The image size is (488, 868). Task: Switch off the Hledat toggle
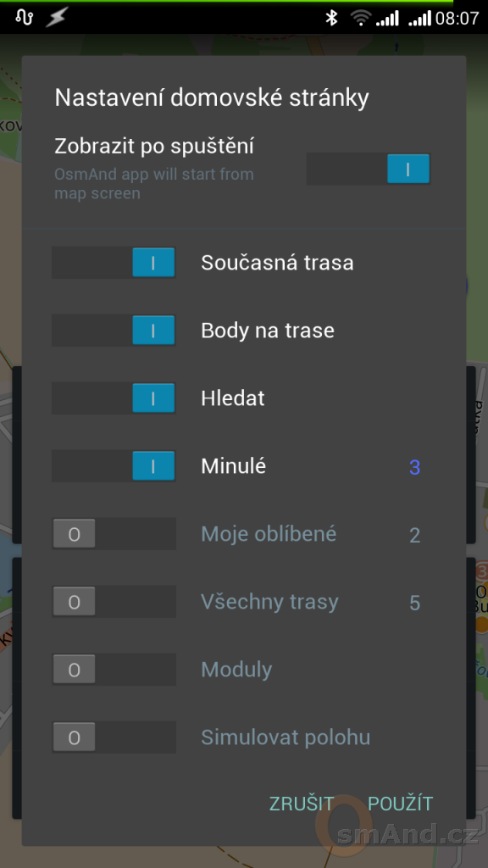(x=114, y=398)
